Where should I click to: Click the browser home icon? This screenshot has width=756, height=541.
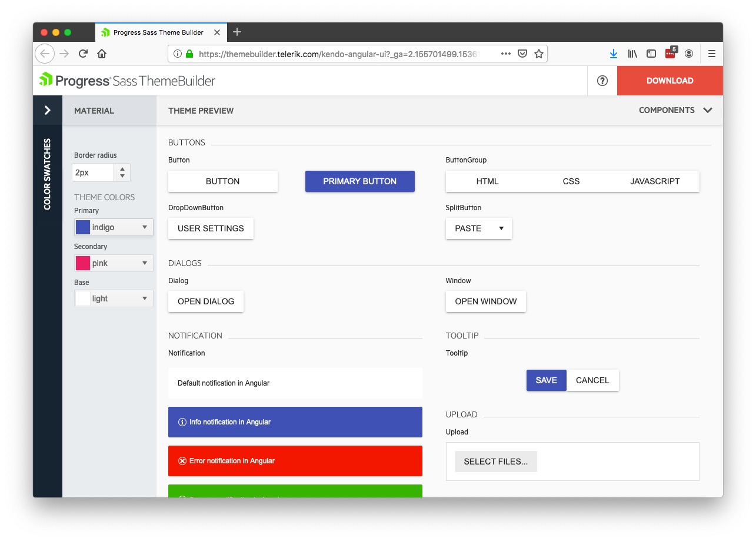102,53
